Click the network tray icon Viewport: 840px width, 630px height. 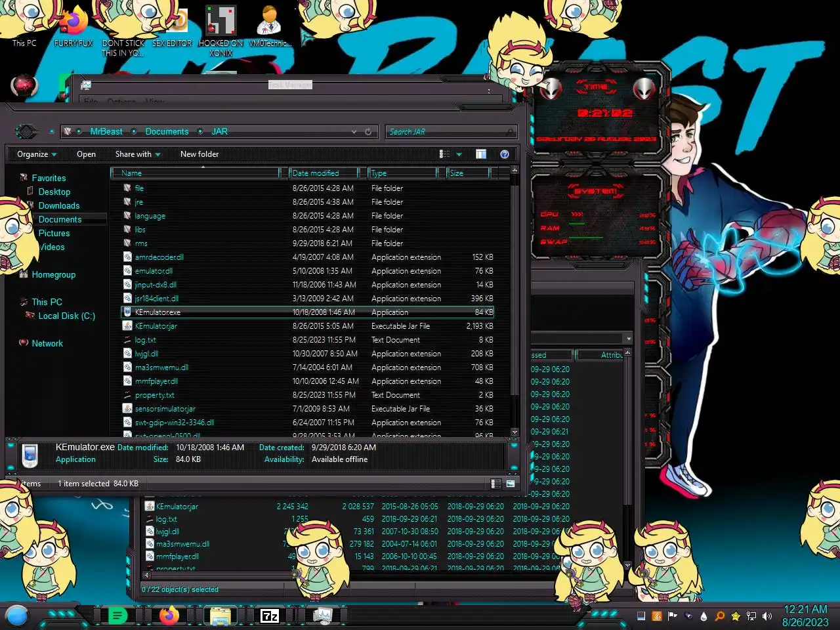pos(751,616)
